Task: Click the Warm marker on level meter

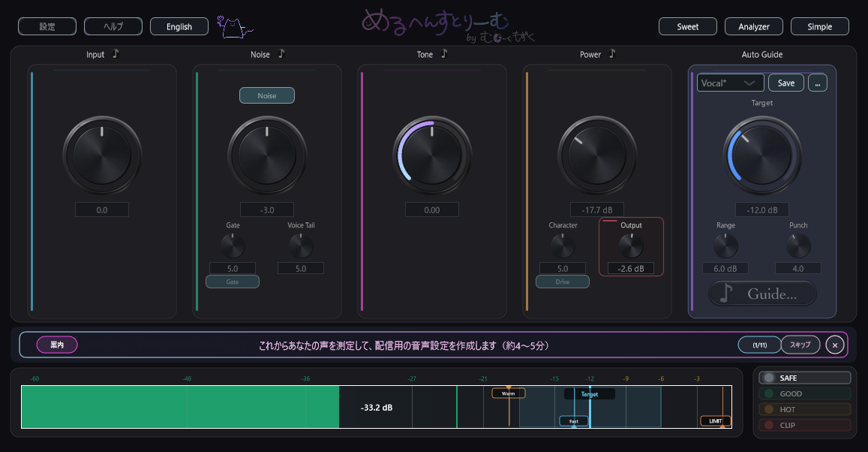Action: point(508,393)
